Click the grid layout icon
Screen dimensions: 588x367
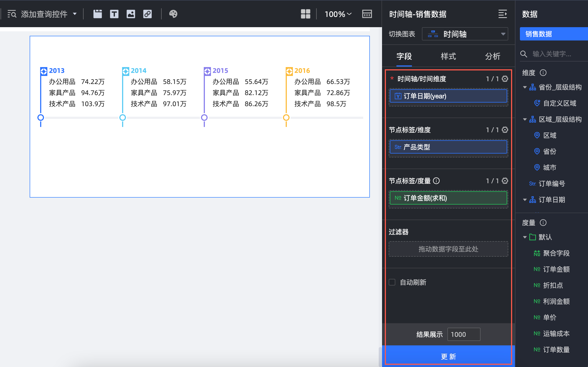pyautogui.click(x=305, y=14)
